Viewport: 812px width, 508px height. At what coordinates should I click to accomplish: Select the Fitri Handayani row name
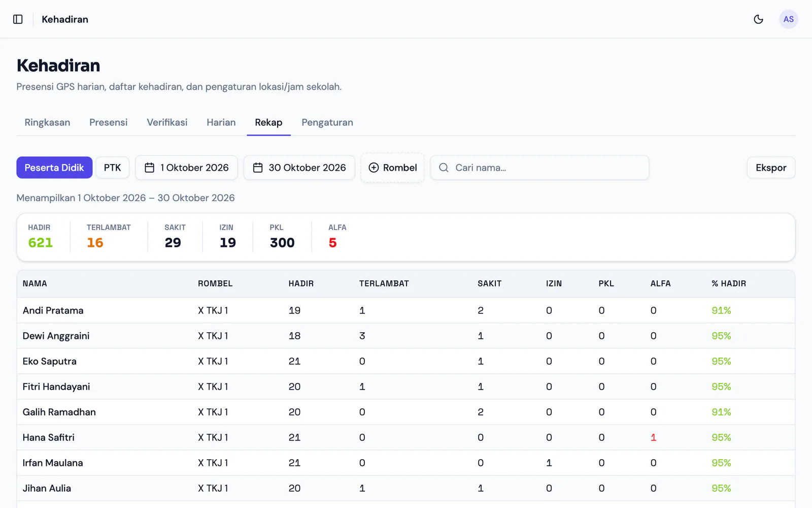[56, 387]
